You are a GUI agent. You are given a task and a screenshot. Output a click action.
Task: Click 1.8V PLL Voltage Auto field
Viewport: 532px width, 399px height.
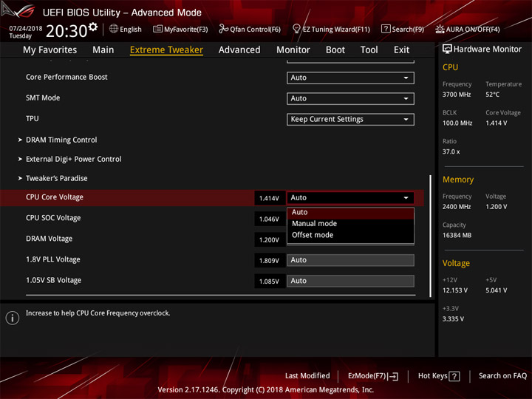point(350,260)
